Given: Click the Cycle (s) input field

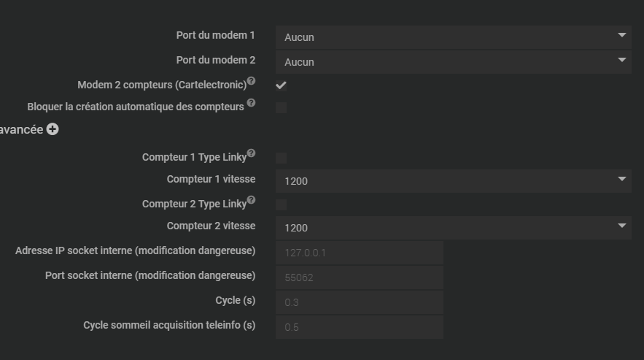Looking at the screenshot, I should 359,302.
